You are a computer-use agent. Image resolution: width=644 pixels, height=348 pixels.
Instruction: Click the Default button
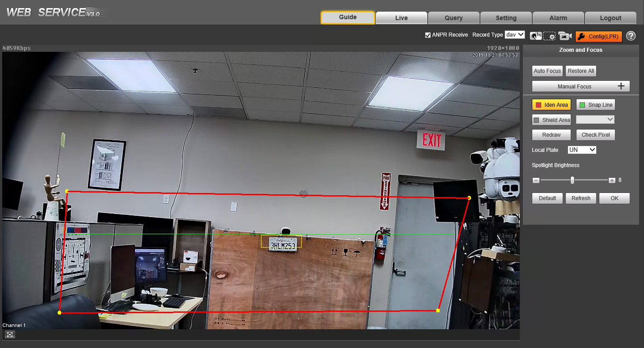point(547,198)
